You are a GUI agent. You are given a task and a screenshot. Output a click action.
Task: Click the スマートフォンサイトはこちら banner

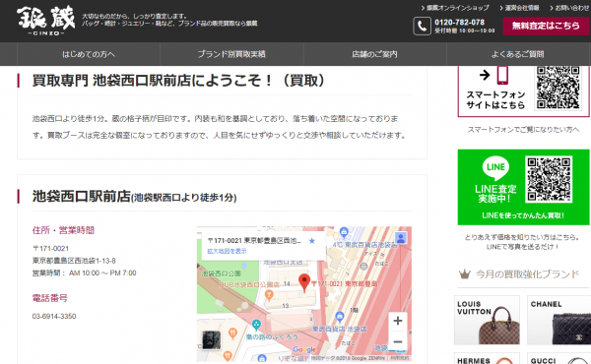(523, 91)
